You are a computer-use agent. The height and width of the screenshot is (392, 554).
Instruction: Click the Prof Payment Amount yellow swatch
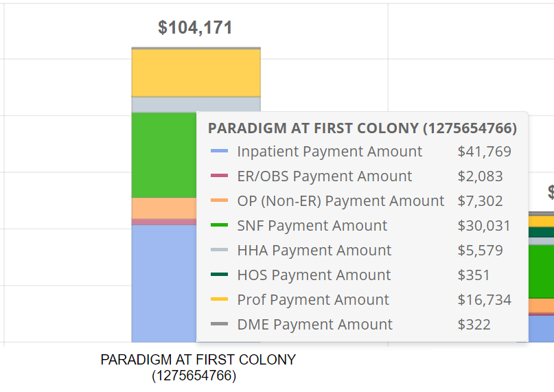coord(219,299)
